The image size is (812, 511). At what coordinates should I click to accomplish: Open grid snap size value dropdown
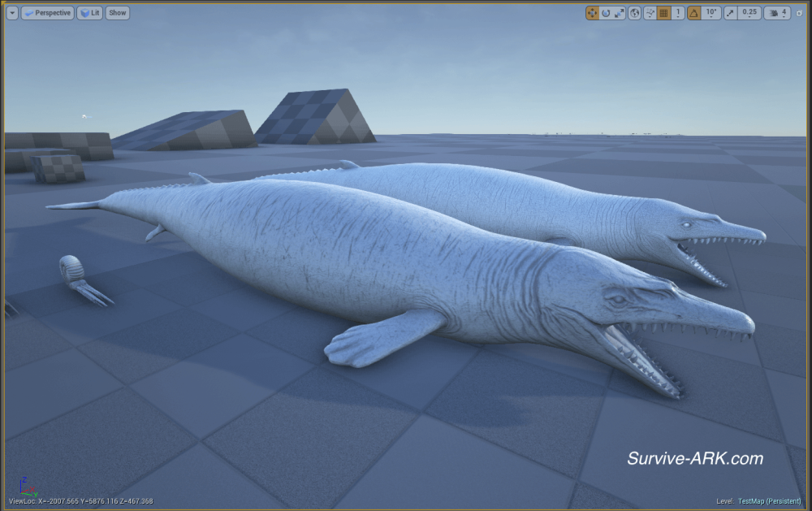(678, 13)
